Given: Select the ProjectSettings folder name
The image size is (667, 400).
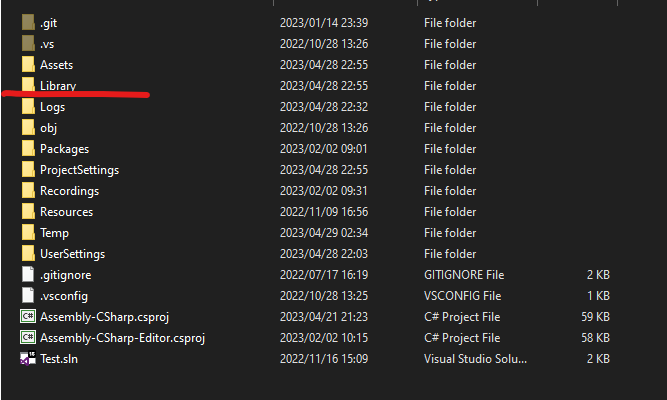Looking at the screenshot, I should [x=79, y=170].
